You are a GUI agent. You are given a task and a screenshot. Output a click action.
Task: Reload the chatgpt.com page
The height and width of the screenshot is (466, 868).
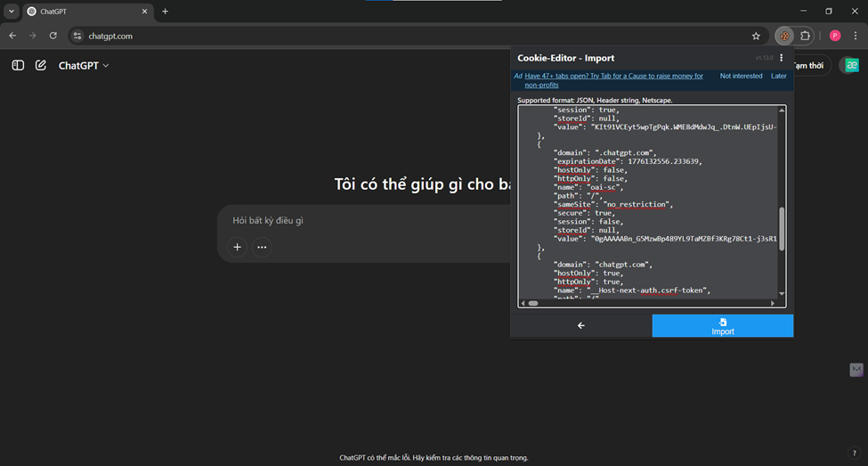(53, 36)
